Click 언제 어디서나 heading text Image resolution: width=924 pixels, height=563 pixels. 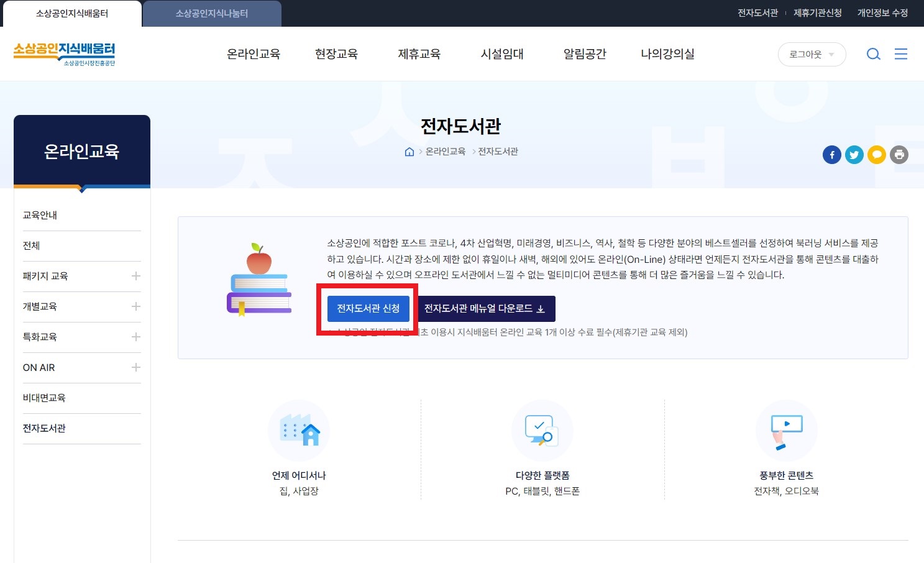299,475
